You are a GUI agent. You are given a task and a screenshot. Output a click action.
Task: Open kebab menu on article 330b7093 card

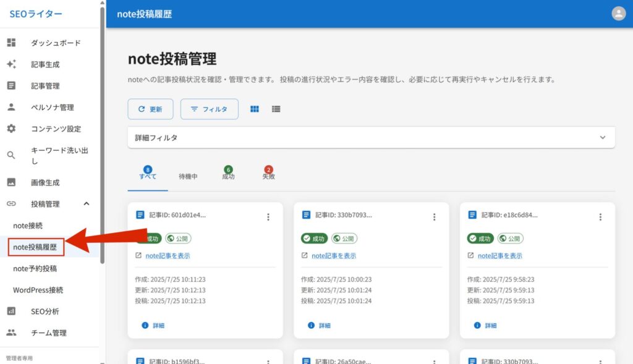(434, 217)
